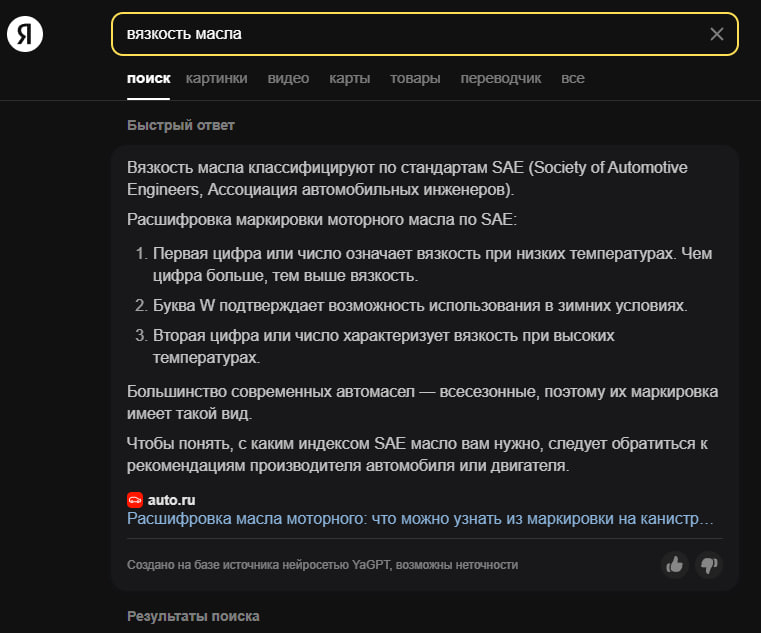
Task: Dislike the quick answer with thumbs down
Action: point(709,565)
